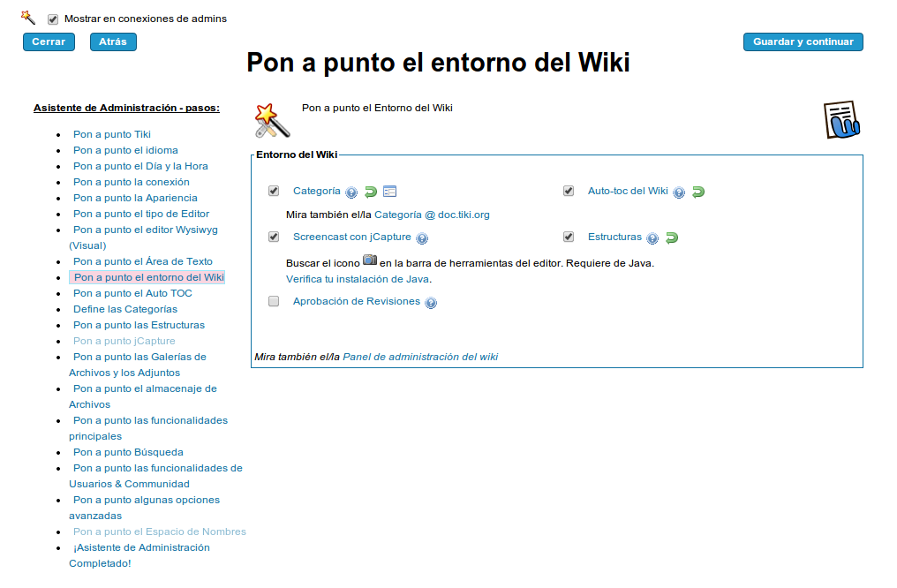
Task: Open the settings panel icon next to Categoría
Action: click(390, 192)
